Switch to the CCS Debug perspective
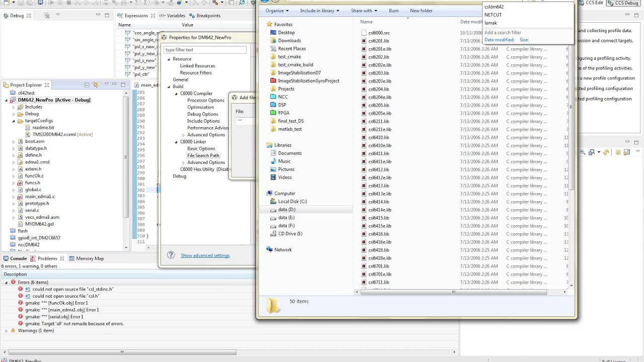Screen dimensions: 644x362 [624, 3]
